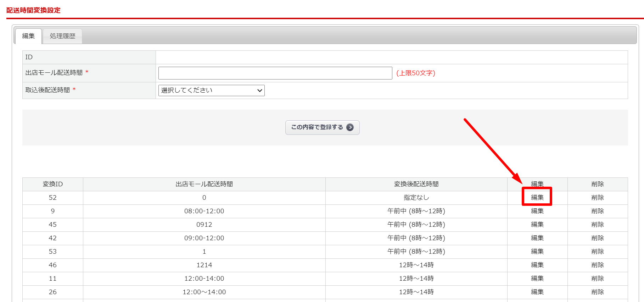Open the 取込後配送時間 dropdown

coord(211,90)
